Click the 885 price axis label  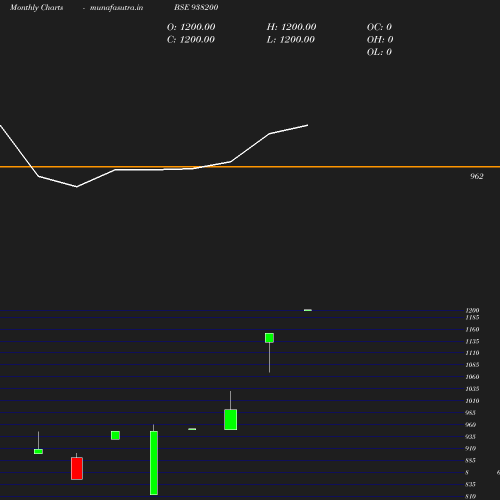(x=470, y=460)
